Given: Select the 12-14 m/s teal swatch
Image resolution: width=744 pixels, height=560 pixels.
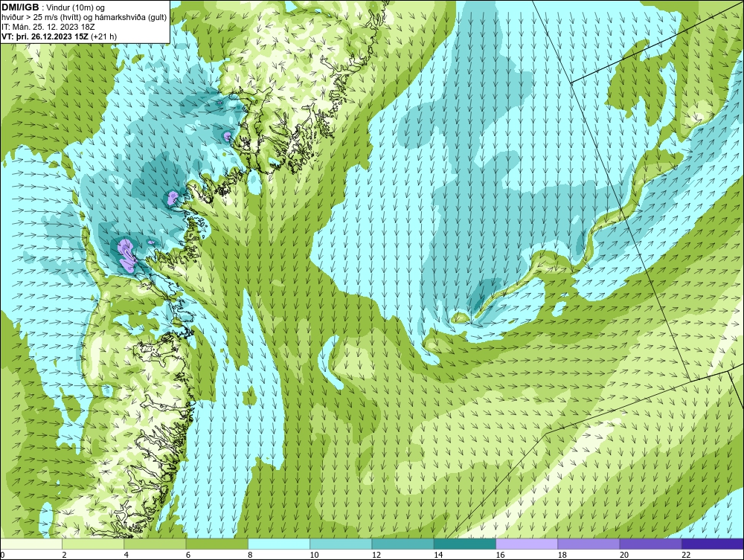Looking at the screenshot, I should (403, 544).
